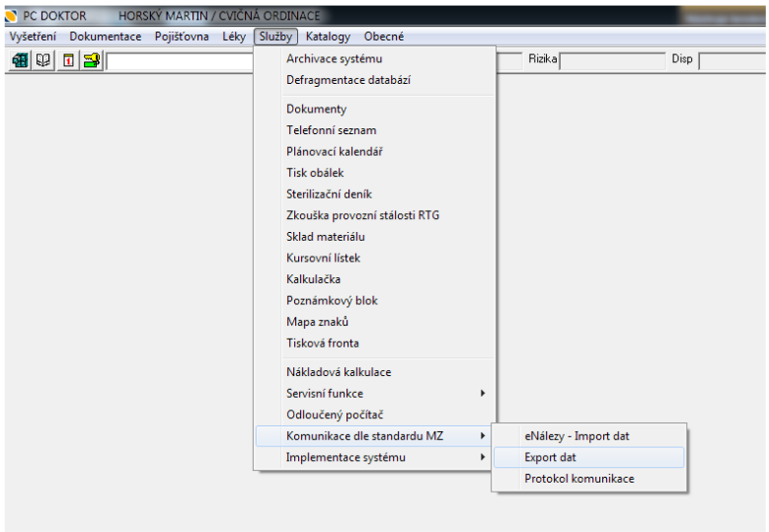Click the Disp input field
This screenshot has width=769, height=532.
point(731,60)
